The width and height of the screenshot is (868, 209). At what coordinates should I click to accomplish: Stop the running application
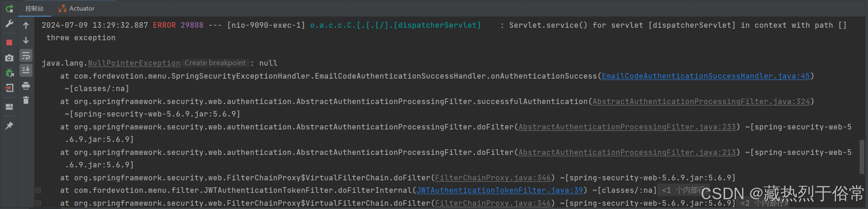(x=9, y=42)
